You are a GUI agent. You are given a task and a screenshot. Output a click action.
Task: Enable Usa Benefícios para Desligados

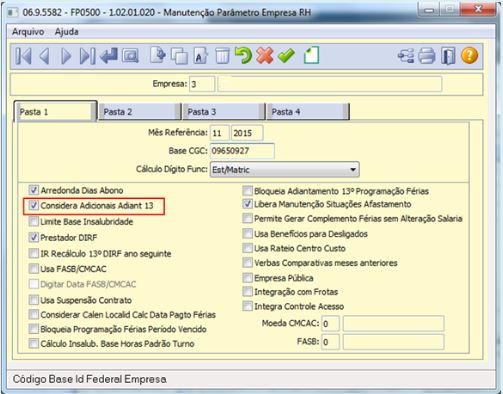point(247,234)
